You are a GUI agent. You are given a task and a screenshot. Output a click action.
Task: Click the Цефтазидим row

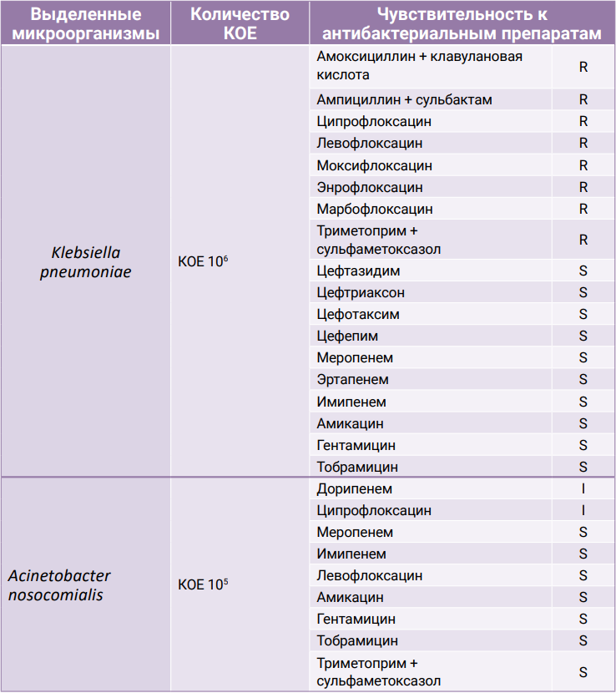click(358, 271)
